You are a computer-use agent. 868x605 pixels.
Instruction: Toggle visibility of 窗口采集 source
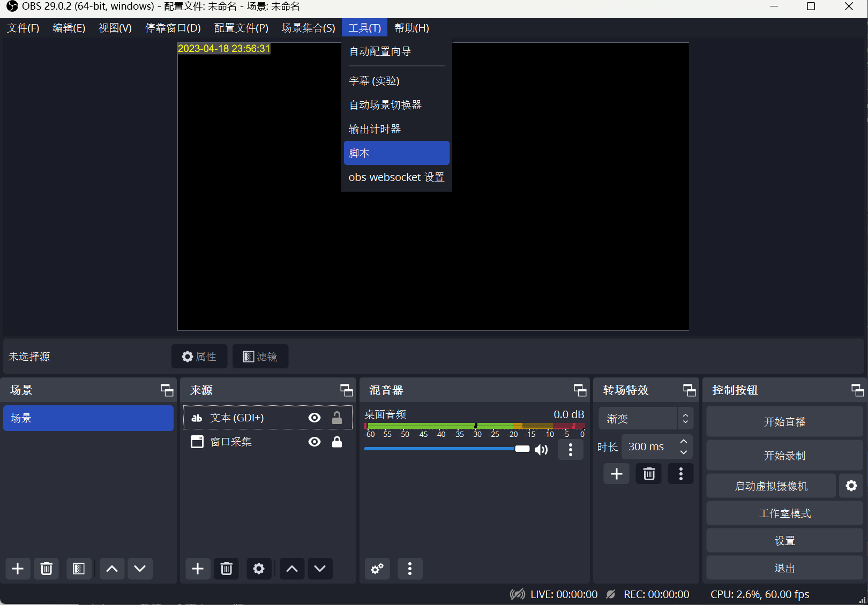click(x=315, y=442)
